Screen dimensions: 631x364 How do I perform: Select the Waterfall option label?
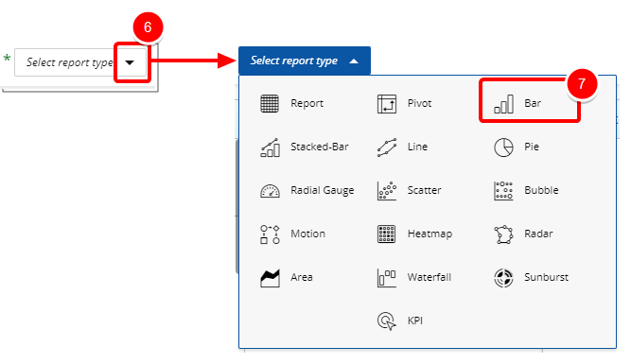coord(429,277)
